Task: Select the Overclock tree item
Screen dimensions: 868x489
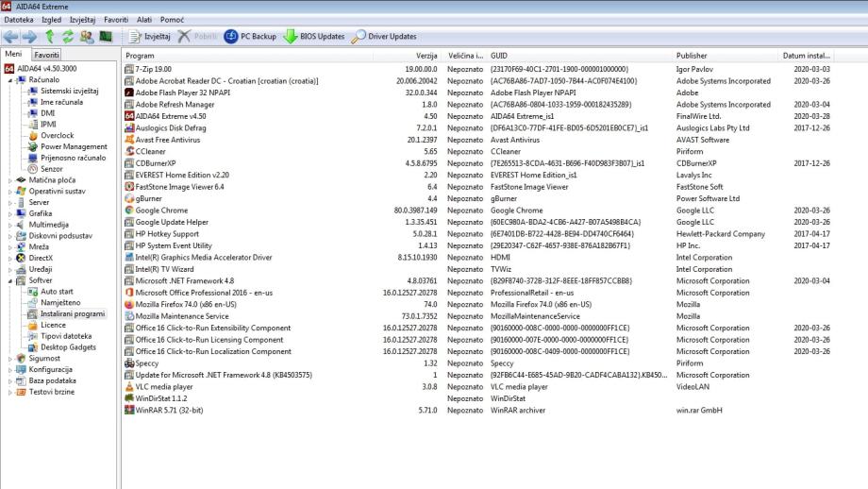Action: (x=57, y=135)
